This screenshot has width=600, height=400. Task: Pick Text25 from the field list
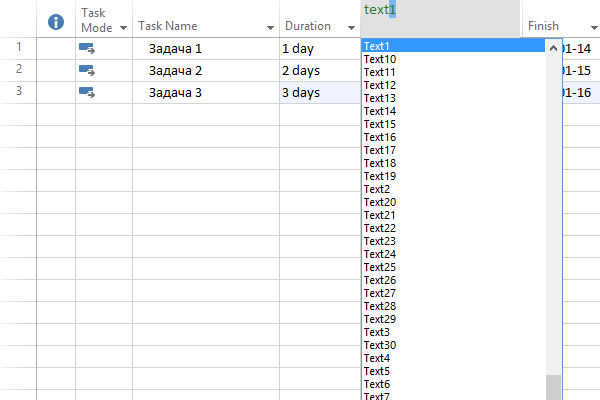pyautogui.click(x=381, y=267)
